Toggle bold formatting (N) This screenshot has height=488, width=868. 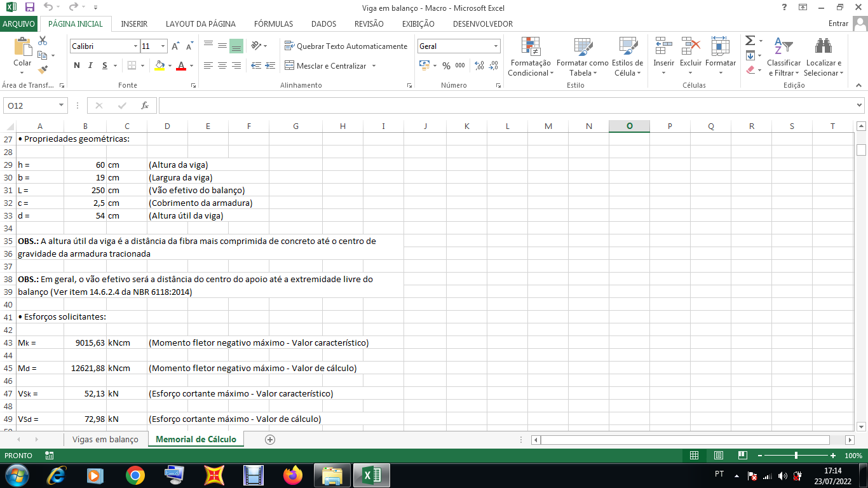[x=77, y=65]
